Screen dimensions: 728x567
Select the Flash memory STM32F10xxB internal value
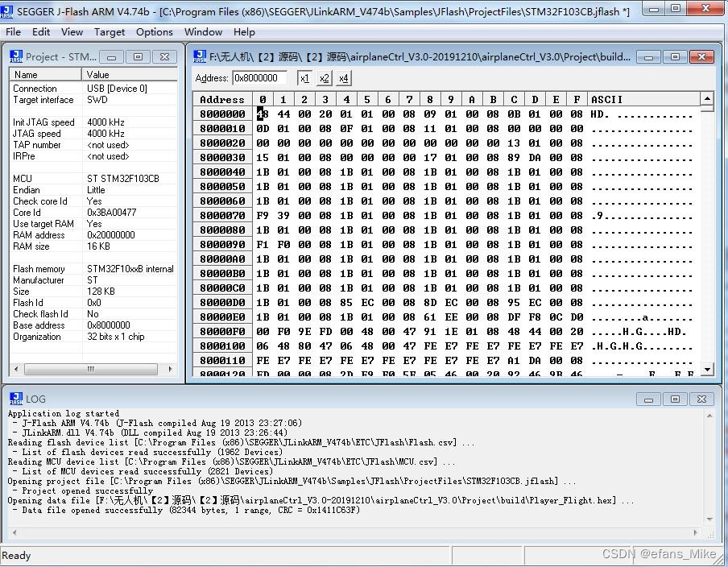pos(130,269)
